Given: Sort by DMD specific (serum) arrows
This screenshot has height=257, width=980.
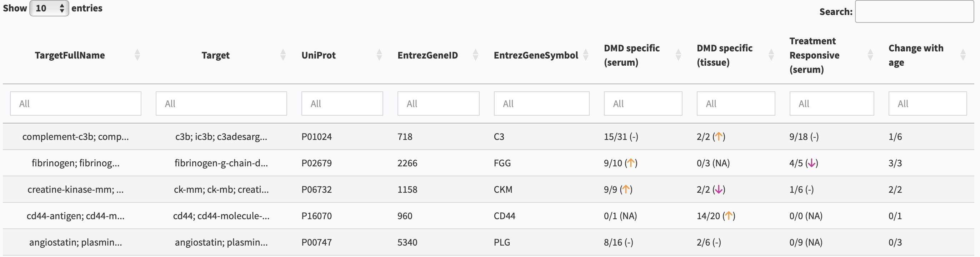Looking at the screenshot, I should click(x=678, y=55).
